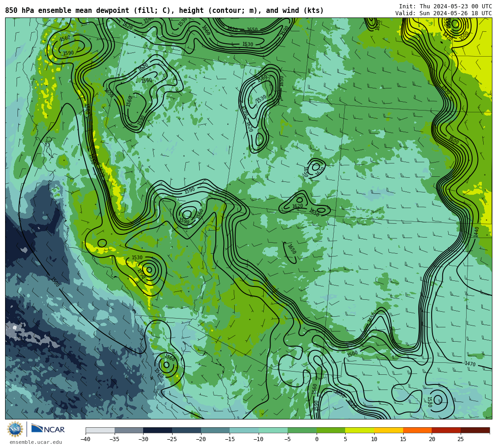Screen dimensions: 497x448
Task: Pick the medium green colorbar segment, -5 to 0
Action: pyautogui.click(x=302, y=430)
